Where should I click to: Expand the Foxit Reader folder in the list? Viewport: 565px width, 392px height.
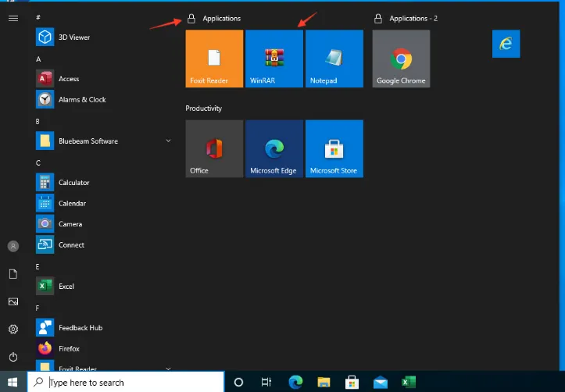(x=104, y=366)
